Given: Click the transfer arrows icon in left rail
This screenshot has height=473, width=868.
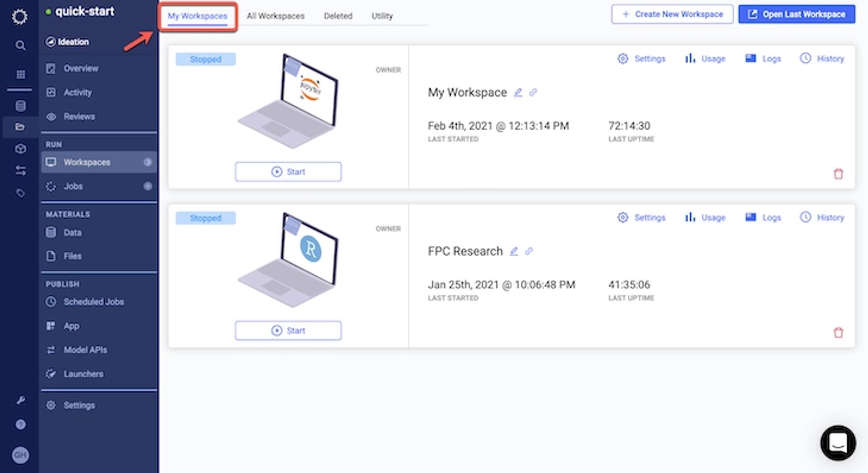Looking at the screenshot, I should click(21, 170).
